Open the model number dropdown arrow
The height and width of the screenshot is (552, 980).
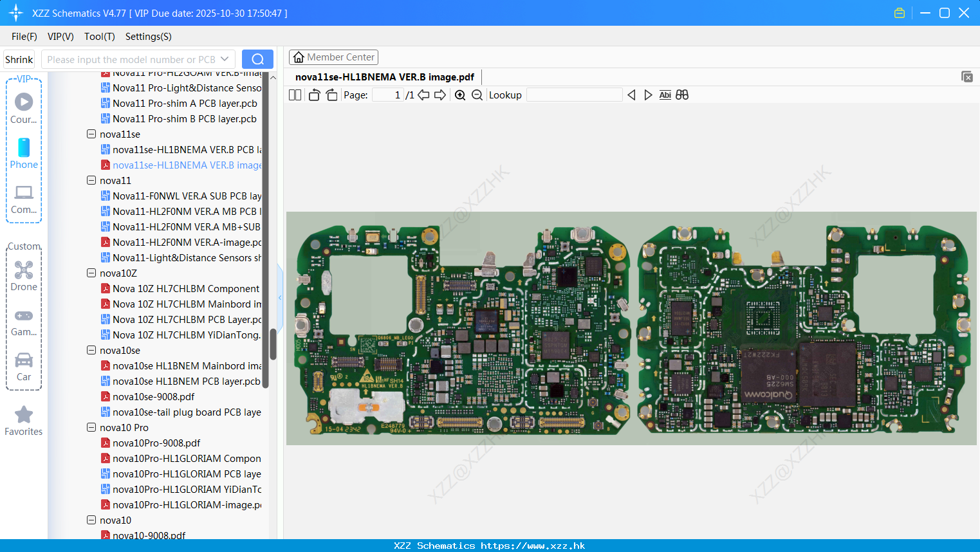[225, 59]
